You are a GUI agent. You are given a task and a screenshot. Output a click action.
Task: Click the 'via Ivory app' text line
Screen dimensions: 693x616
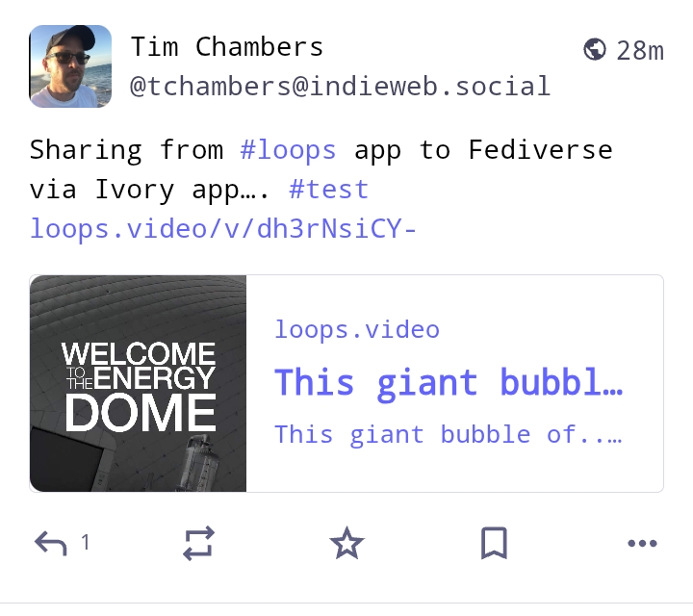click(148, 190)
